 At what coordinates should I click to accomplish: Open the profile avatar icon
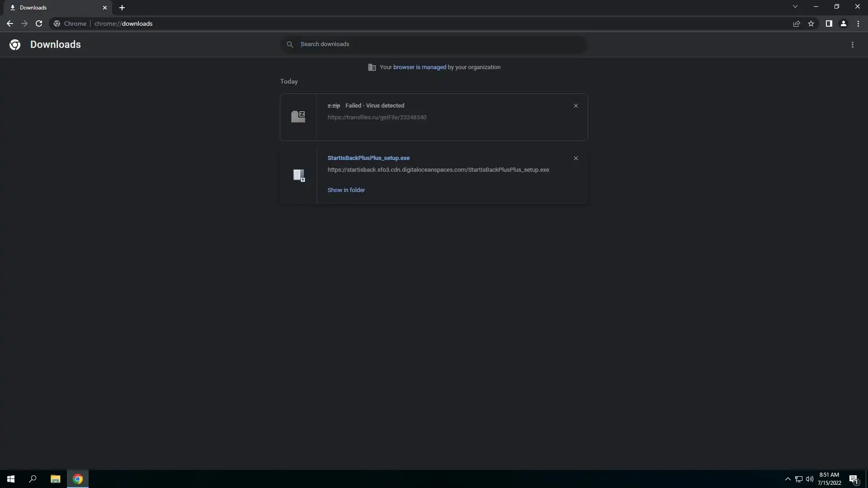click(843, 23)
